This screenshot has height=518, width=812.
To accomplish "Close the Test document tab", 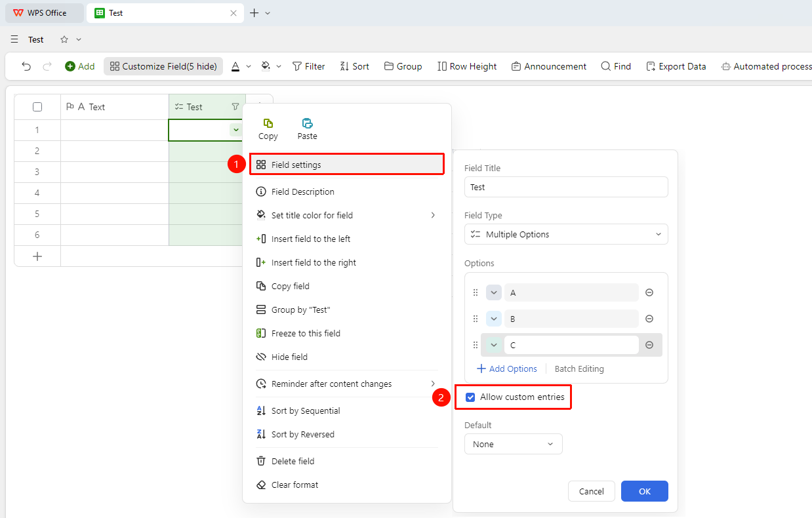I will 233,13.
